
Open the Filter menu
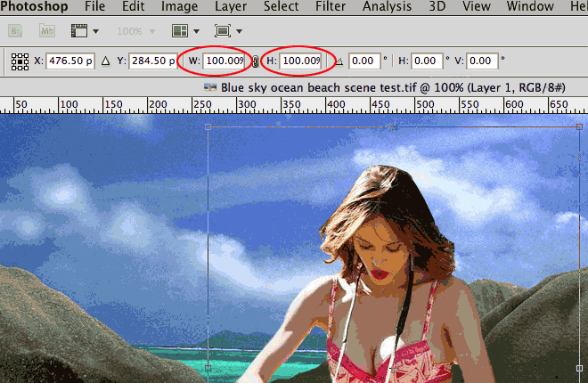(x=331, y=6)
